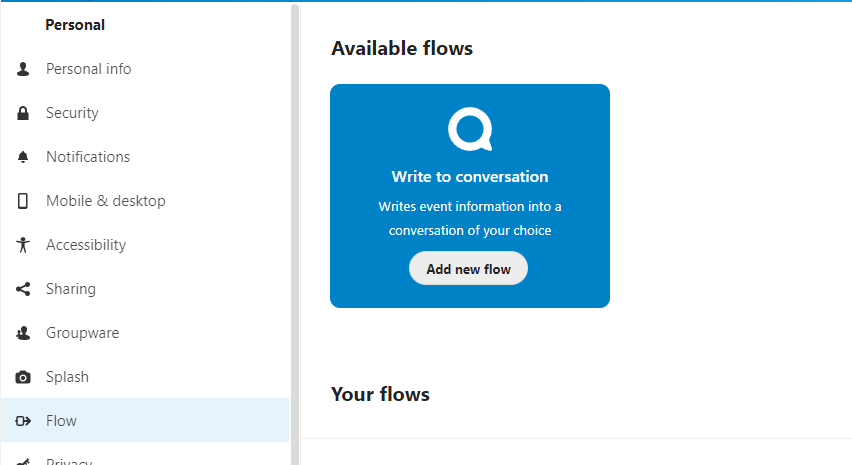Click the Splash camera icon
Screen dimensions: 852x465
(x=23, y=377)
